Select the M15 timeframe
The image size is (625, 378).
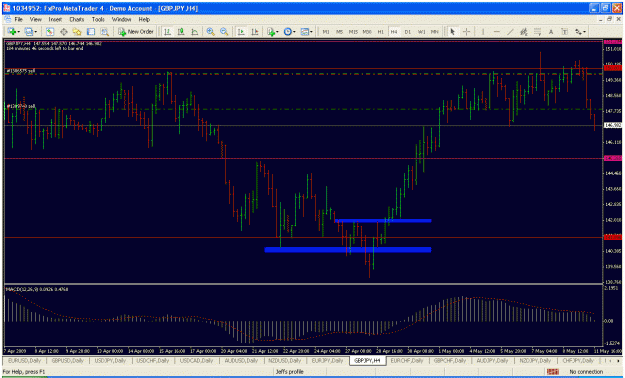[353, 32]
